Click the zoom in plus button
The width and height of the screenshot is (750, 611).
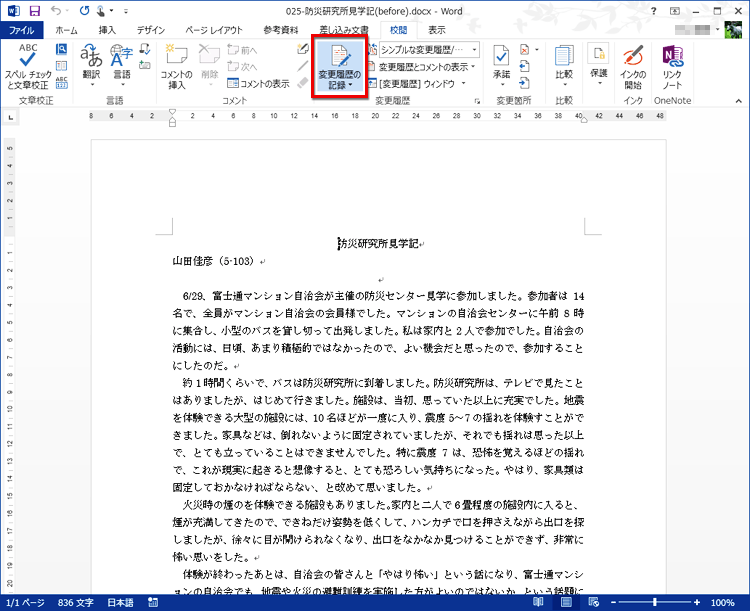pos(697,602)
